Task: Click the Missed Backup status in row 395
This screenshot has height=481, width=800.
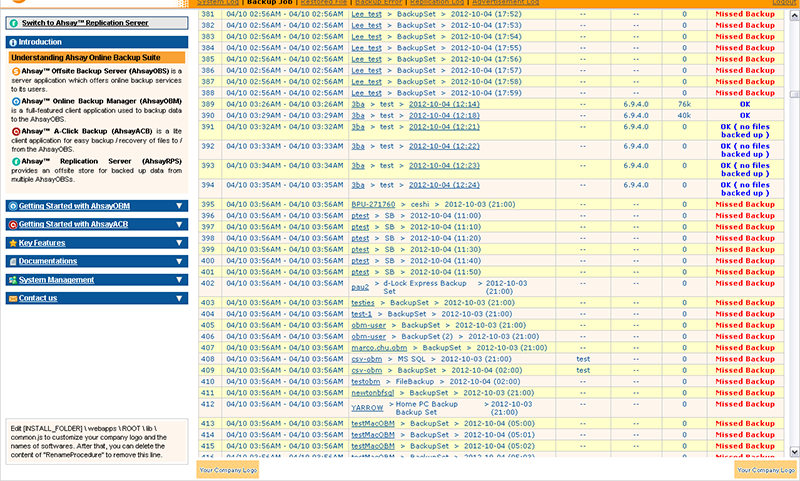Action: pyautogui.click(x=745, y=204)
